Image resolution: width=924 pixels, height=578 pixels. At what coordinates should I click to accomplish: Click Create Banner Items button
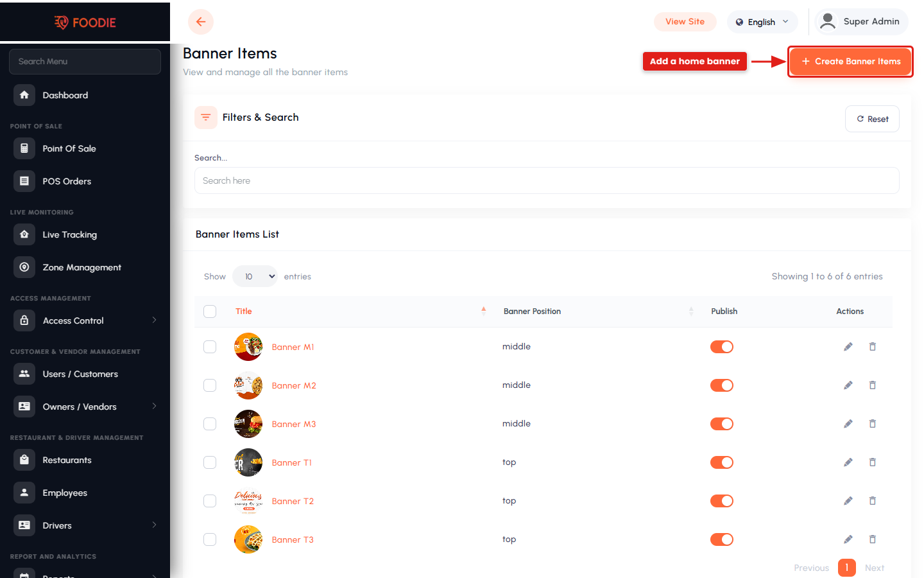click(x=851, y=62)
